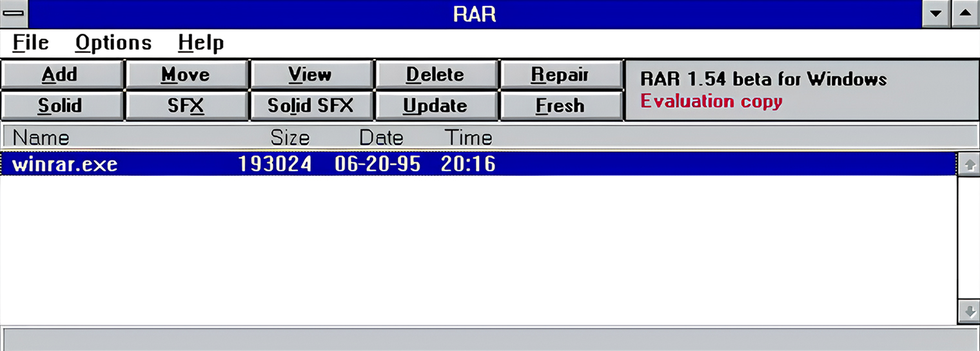Click the View button
This screenshot has height=351, width=980.
(x=312, y=75)
